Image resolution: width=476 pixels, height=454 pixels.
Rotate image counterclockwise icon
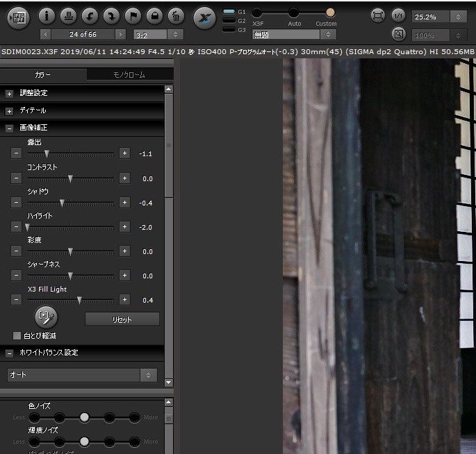point(90,16)
